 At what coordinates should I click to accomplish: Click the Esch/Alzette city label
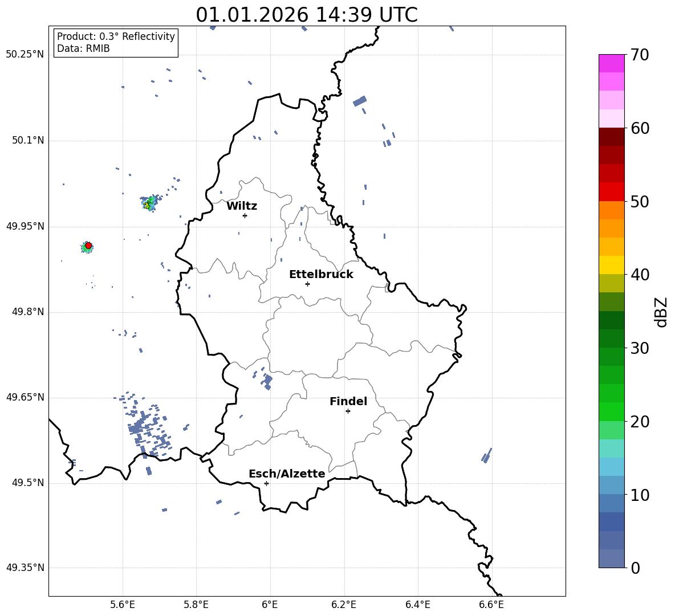[x=287, y=474]
